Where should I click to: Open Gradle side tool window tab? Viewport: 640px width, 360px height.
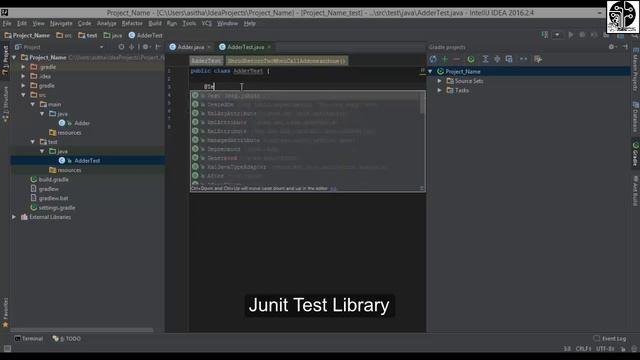(x=635, y=154)
